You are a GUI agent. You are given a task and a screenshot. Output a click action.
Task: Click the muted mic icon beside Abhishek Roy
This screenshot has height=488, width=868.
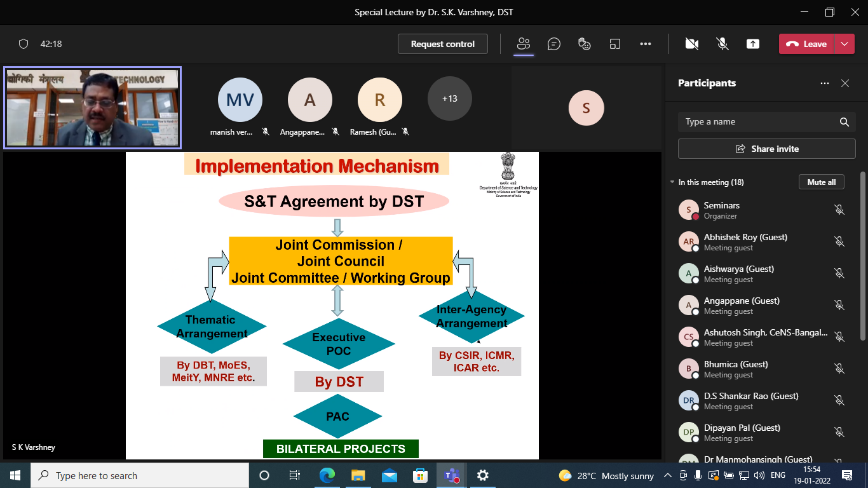tap(839, 241)
